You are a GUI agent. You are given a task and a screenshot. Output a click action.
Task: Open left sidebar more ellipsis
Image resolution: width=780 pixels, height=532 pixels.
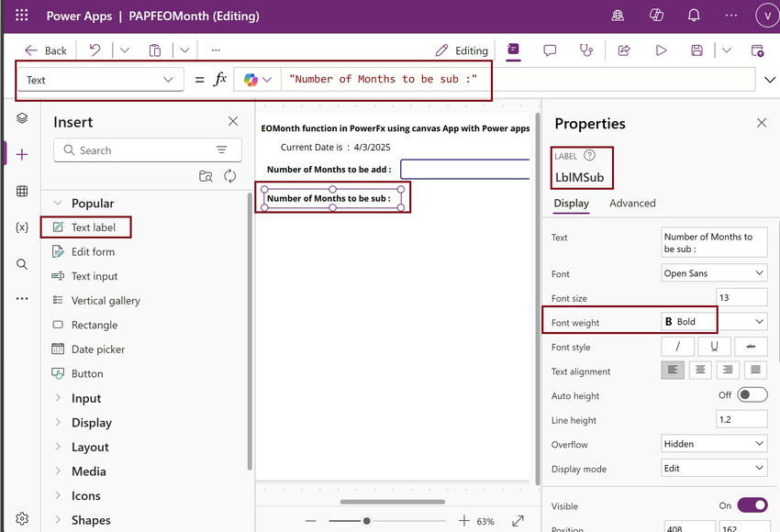click(22, 298)
